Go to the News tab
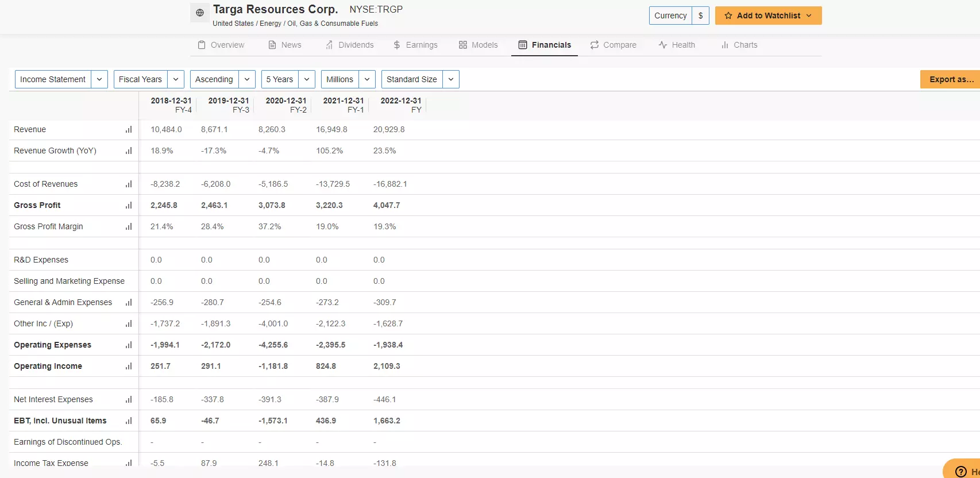The image size is (980, 478). [285, 45]
